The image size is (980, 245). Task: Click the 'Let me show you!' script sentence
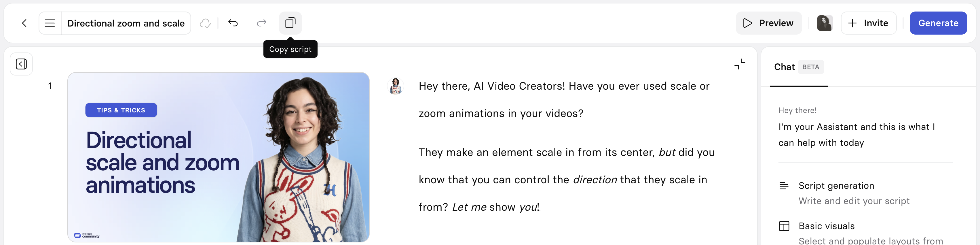(x=496, y=207)
